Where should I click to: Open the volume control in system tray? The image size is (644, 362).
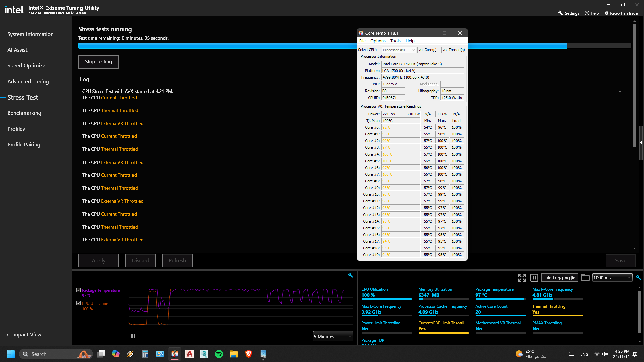(x=605, y=354)
